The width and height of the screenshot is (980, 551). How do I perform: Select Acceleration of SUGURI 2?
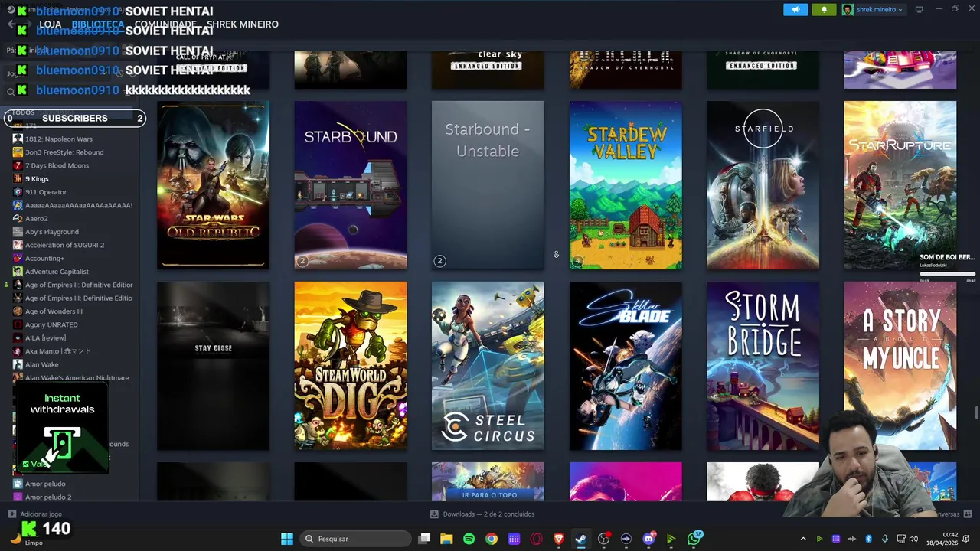click(x=64, y=245)
